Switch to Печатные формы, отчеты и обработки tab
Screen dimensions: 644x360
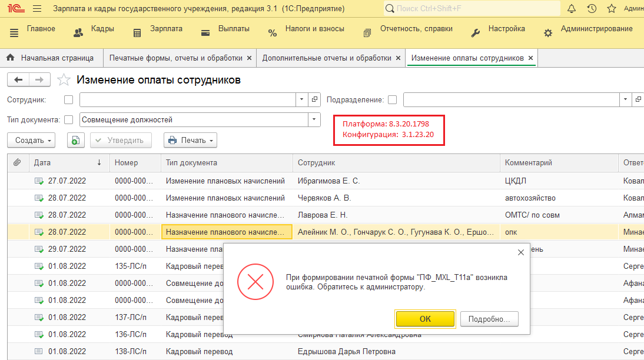176,58
